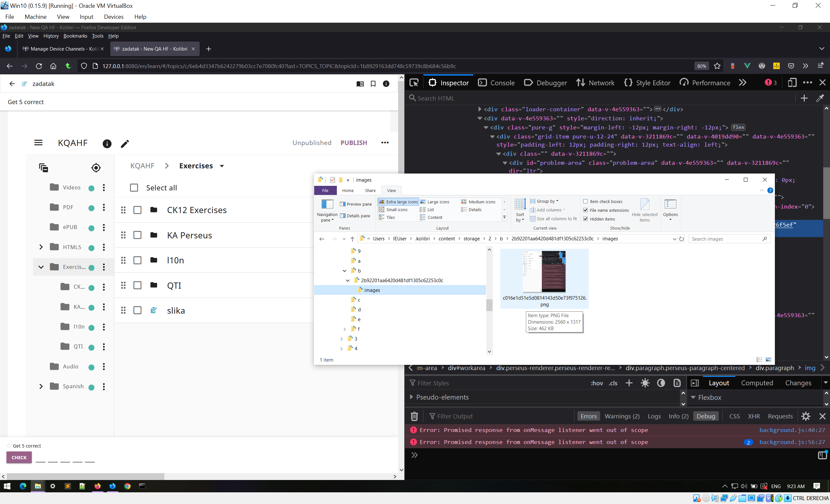
Task: Enable Item check boxes option
Action: click(x=586, y=201)
